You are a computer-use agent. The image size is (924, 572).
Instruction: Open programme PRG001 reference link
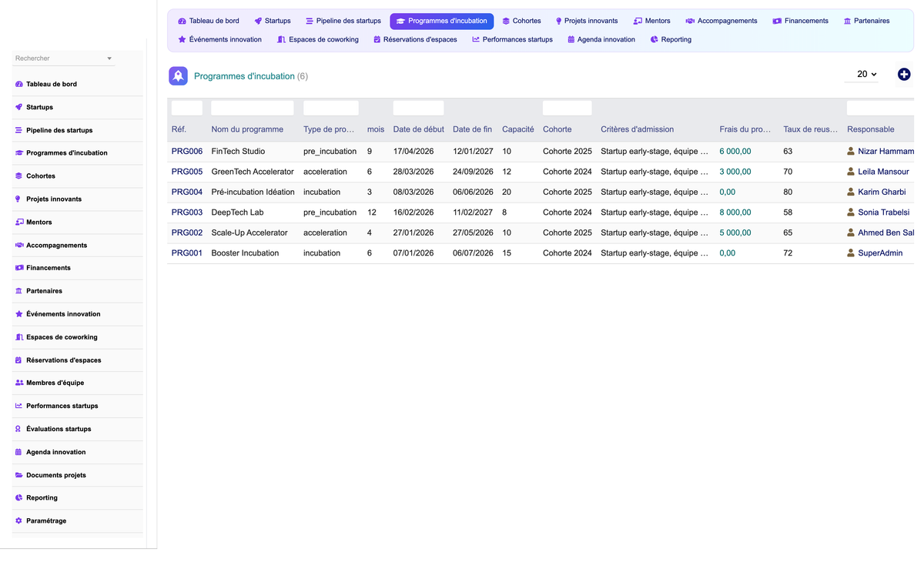[x=187, y=253]
